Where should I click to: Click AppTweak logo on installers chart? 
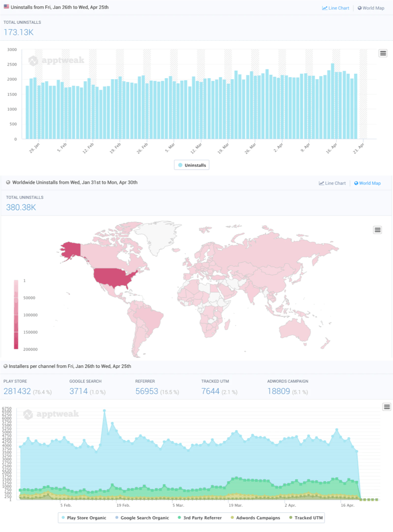tap(50, 414)
